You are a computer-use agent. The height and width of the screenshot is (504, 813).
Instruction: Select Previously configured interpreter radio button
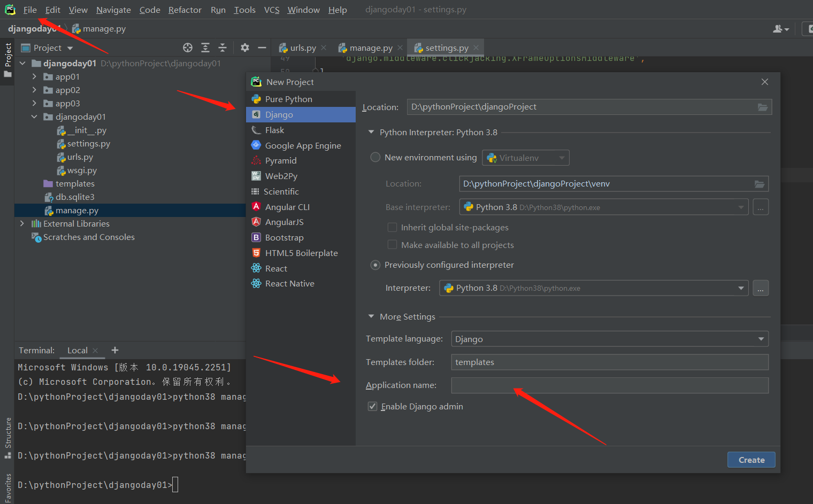tap(375, 265)
